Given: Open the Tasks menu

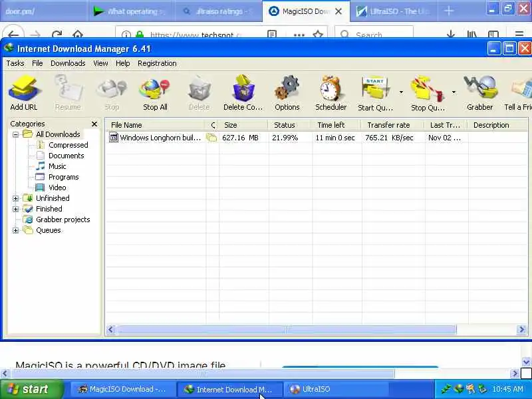Looking at the screenshot, I should click(x=15, y=63).
